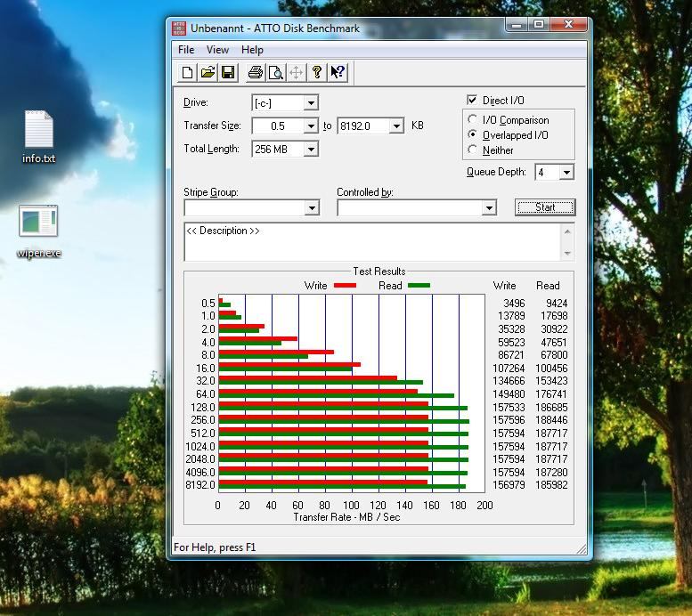
Task: Click the Description scrollbar down arrow
Action: click(567, 253)
